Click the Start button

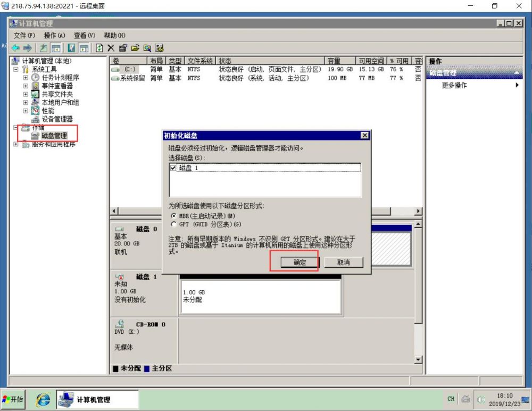(13, 399)
